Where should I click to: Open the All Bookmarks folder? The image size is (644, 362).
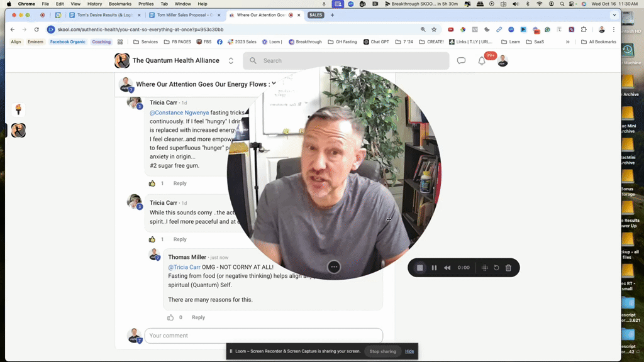(x=599, y=42)
